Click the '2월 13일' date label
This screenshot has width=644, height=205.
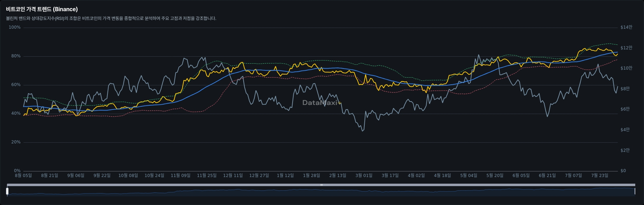(338, 176)
